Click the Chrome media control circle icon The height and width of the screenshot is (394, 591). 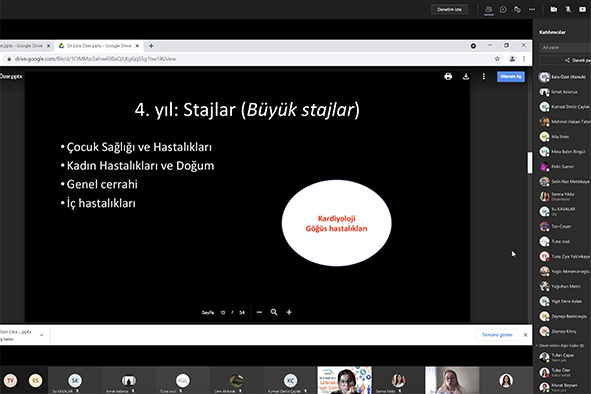coord(473,46)
